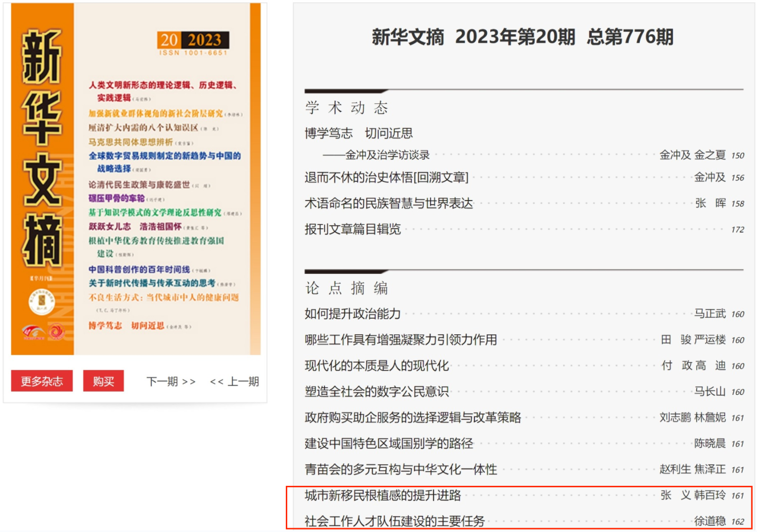Select 报刊文章篇目辑览 entry
Viewport: 757px width, 532px height.
point(353,230)
